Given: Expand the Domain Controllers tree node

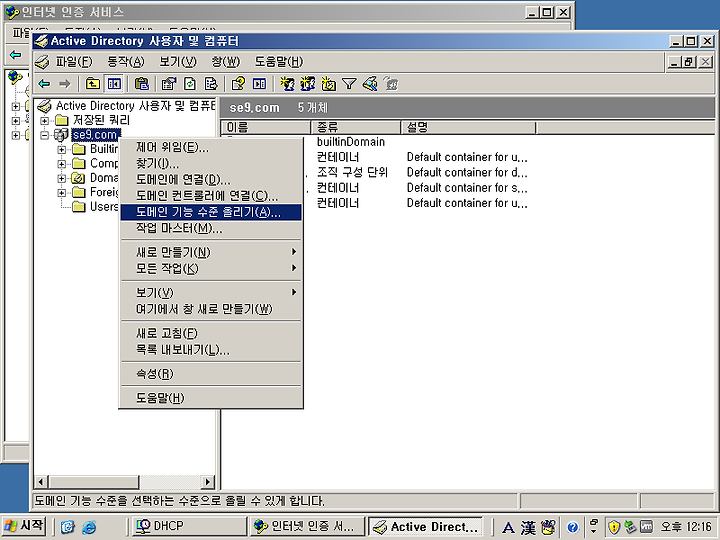Looking at the screenshot, I should (x=62, y=178).
